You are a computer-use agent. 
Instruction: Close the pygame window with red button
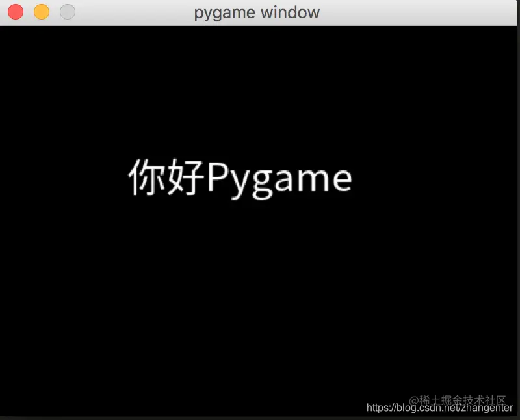[x=16, y=12]
